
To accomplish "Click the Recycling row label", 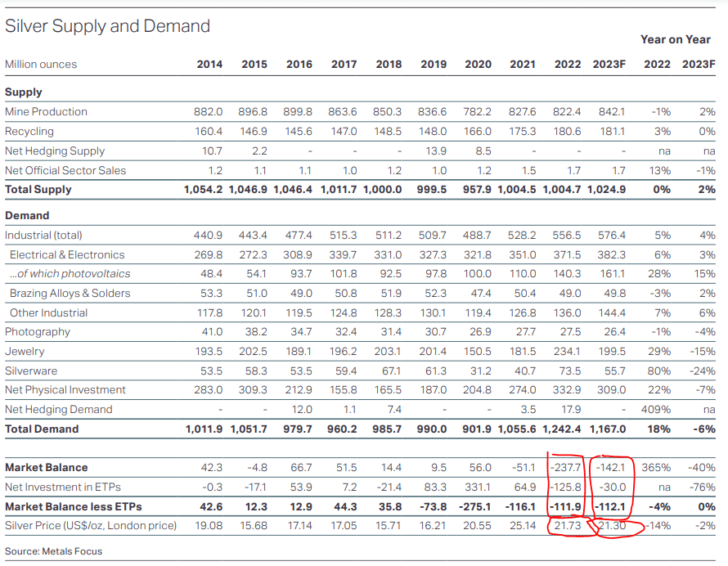I will [29, 132].
